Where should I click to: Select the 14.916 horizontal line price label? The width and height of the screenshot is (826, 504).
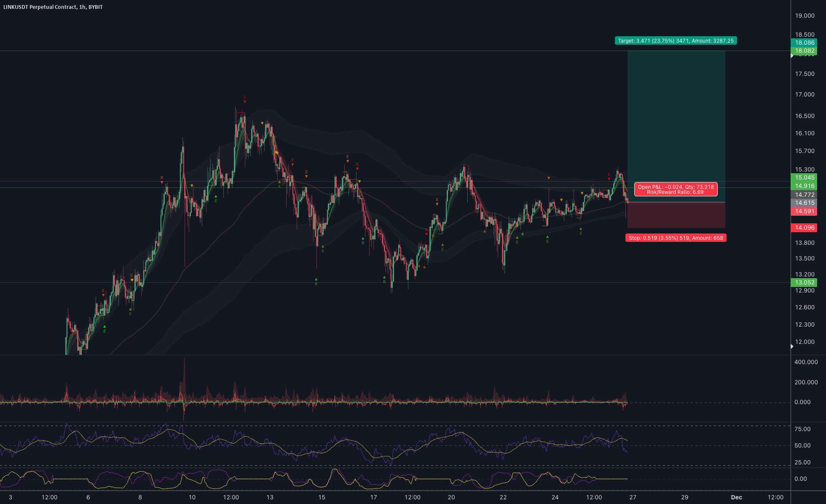click(x=804, y=186)
